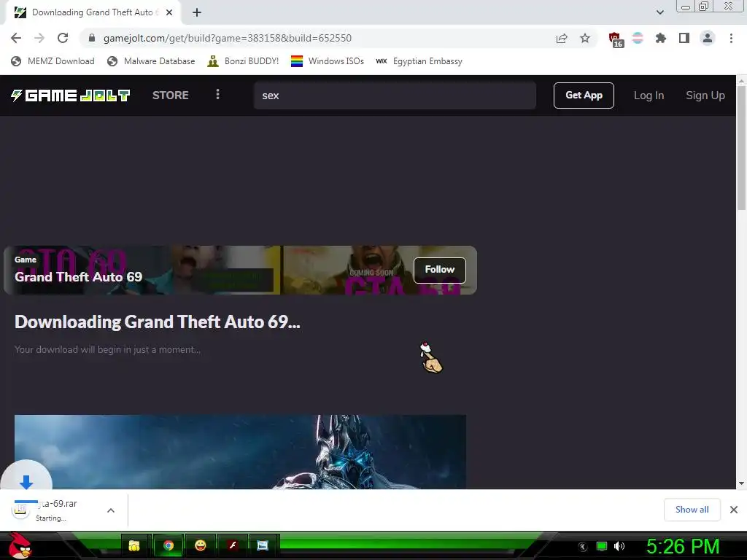
Task: Reload the Game Jolt page
Action: pos(63,38)
